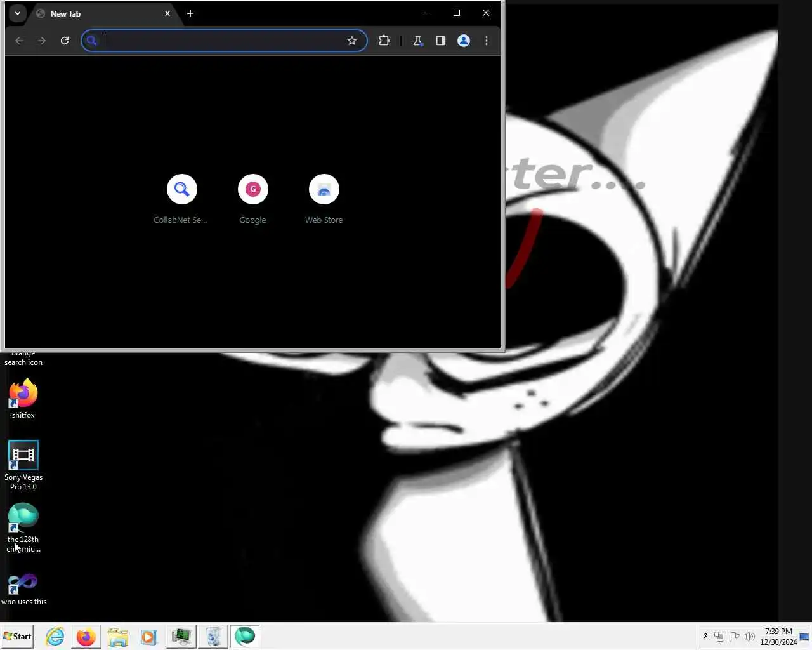
Task: Select the who uses this desktop icon
Action: pos(23,588)
